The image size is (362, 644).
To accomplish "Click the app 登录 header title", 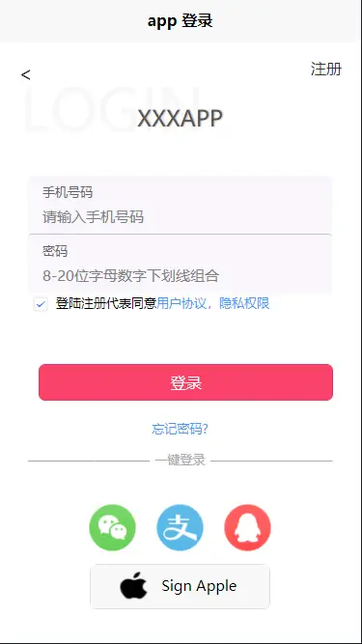I will (x=180, y=21).
